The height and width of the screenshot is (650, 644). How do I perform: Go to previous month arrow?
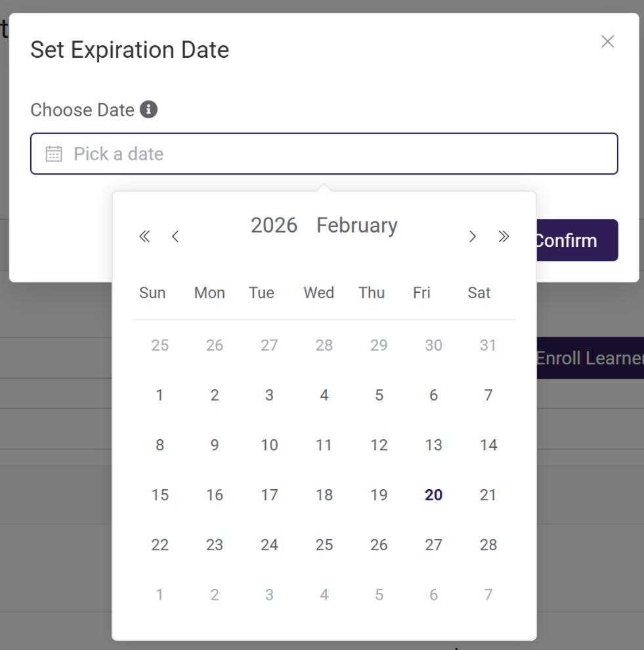(x=175, y=237)
